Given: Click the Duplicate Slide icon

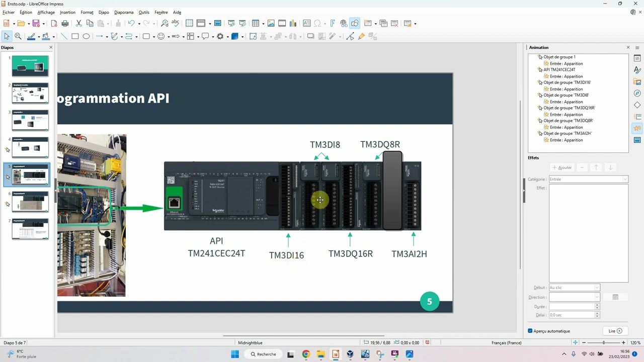Looking at the screenshot, I should point(383,23).
